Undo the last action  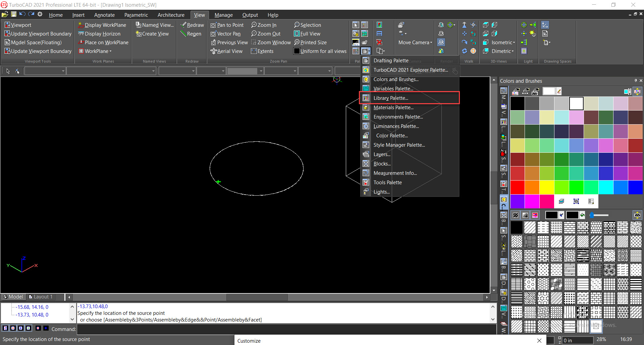[x=22, y=14]
